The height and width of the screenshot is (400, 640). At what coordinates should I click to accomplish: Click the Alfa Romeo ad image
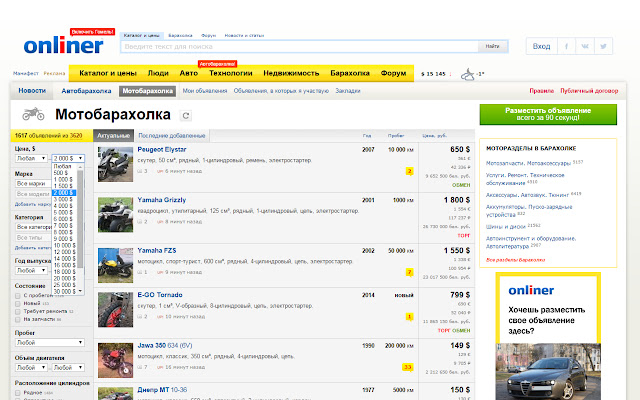548,371
